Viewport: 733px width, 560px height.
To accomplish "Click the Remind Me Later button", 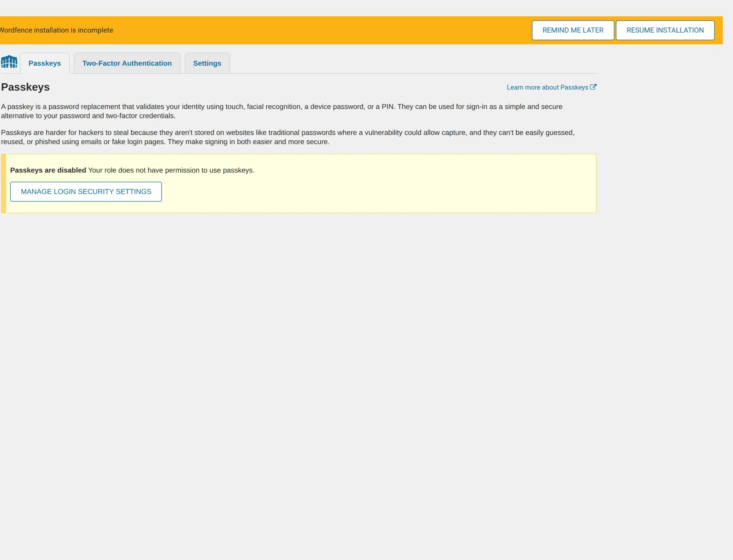I will [x=573, y=30].
